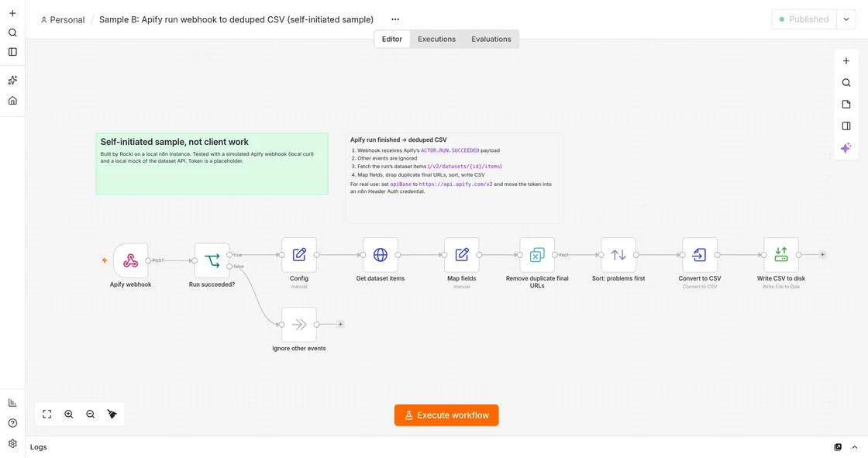The height and width of the screenshot is (458, 868).
Task: Go to home via left sidebar icon
Action: (12, 101)
